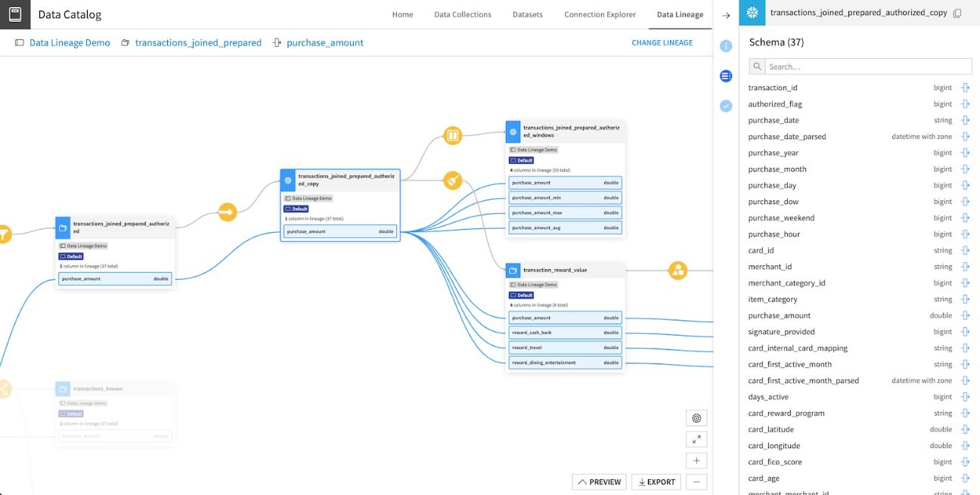The height and width of the screenshot is (495, 980).
Task: Show lineage for the item_category column
Action: (x=965, y=299)
